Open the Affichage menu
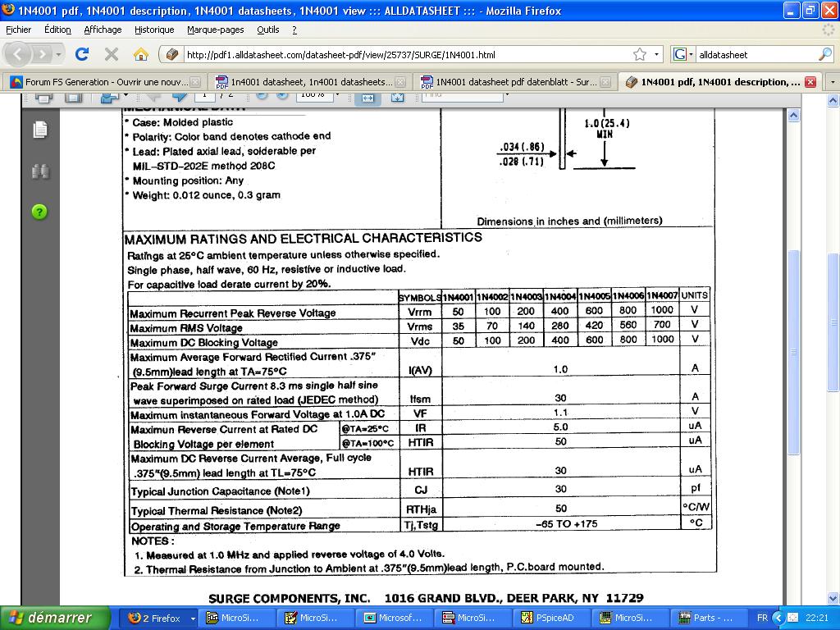The height and width of the screenshot is (630, 840). click(x=103, y=30)
